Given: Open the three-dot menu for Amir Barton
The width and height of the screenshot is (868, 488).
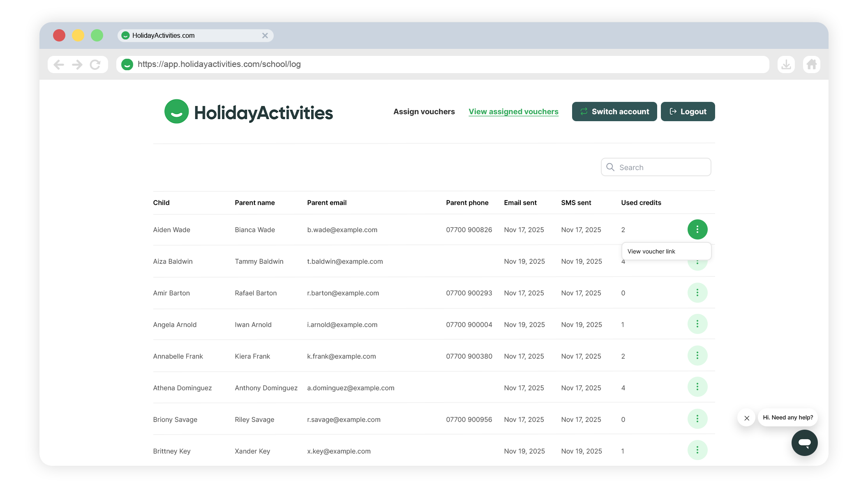Looking at the screenshot, I should (697, 292).
